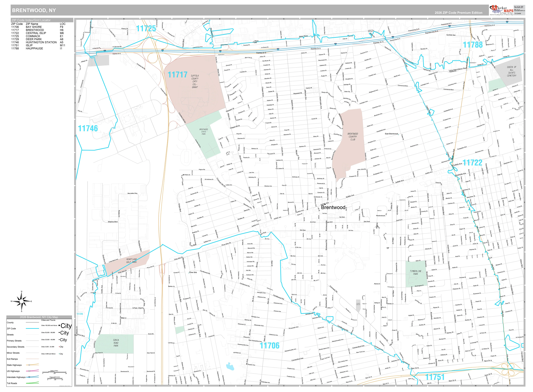
Task: Click the 'Primary Streets' legend entry
Action: (x=14, y=341)
